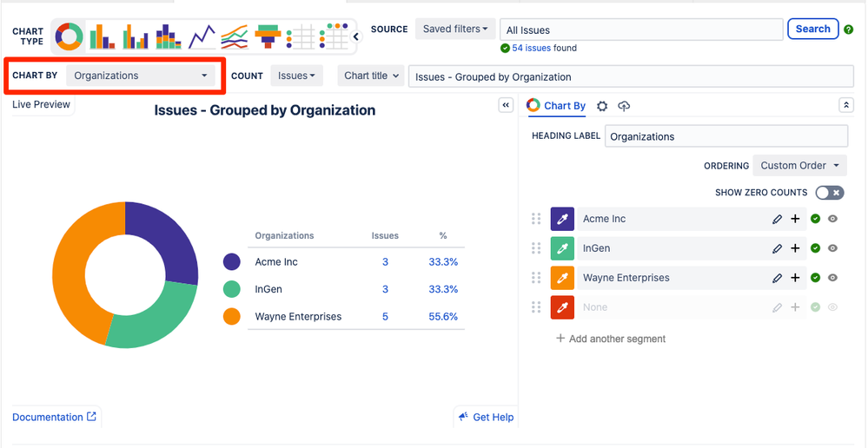This screenshot has width=868, height=448.
Task: Hide the Acme Inc segment with eye icon
Action: (x=832, y=219)
